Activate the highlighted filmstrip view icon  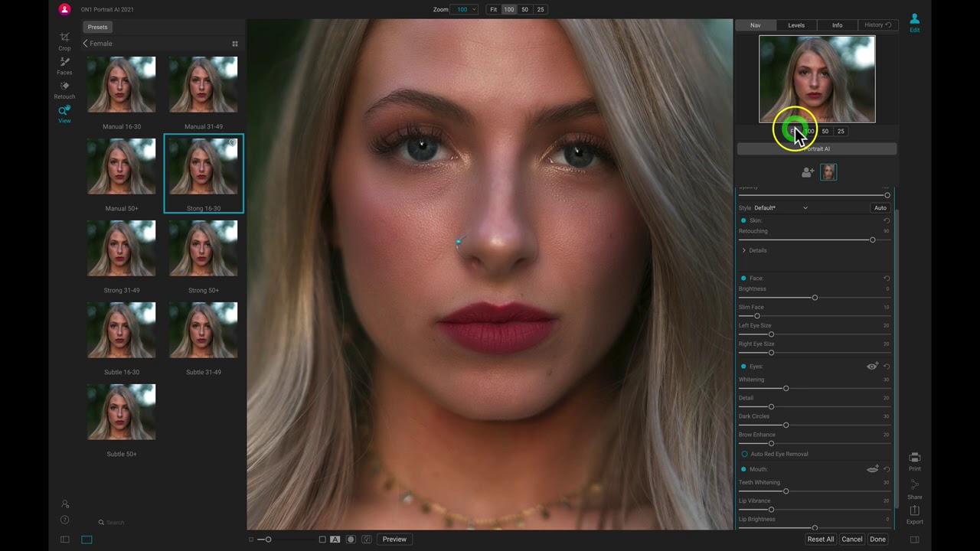[87, 540]
